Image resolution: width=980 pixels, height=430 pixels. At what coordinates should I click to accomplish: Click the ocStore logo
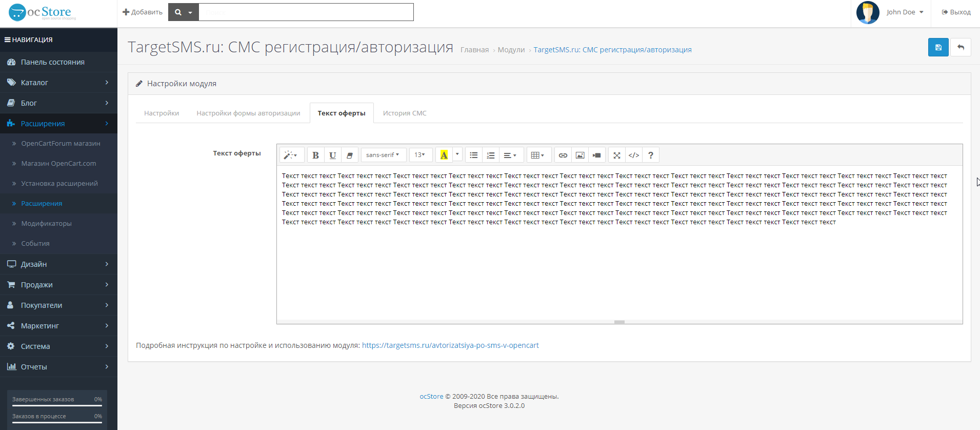pos(42,12)
